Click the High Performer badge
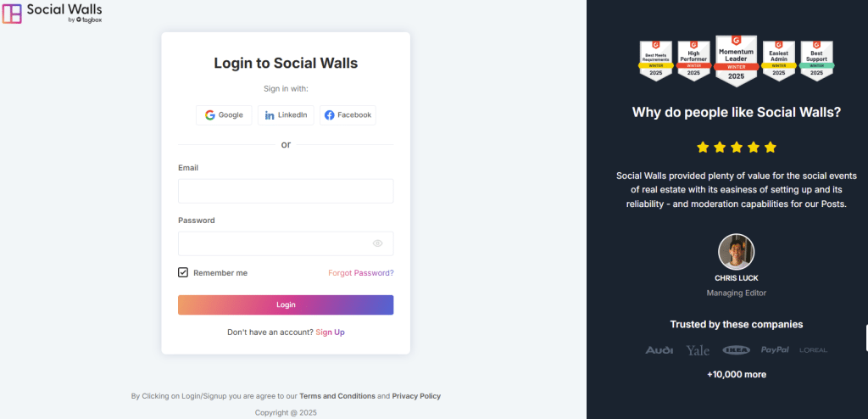This screenshot has width=868, height=419. pyautogui.click(x=693, y=61)
